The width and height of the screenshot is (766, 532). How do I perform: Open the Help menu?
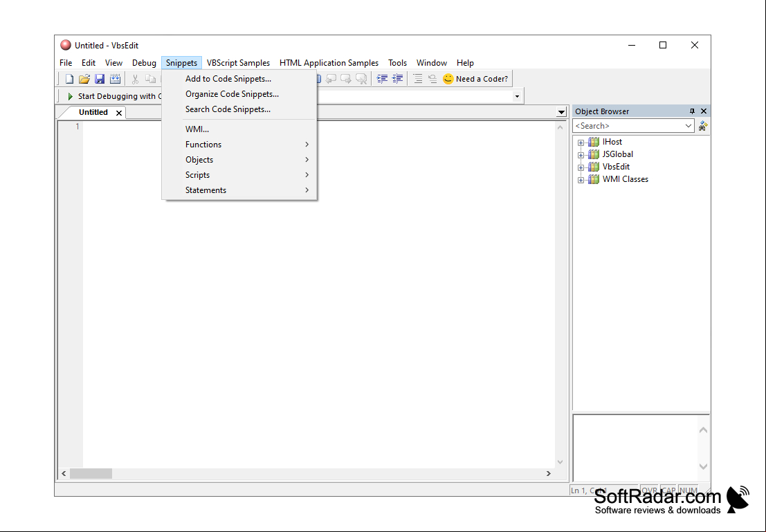(465, 62)
